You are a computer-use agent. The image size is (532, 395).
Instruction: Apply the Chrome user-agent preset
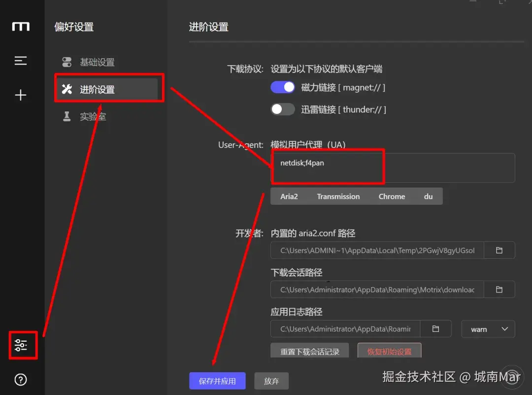click(392, 196)
